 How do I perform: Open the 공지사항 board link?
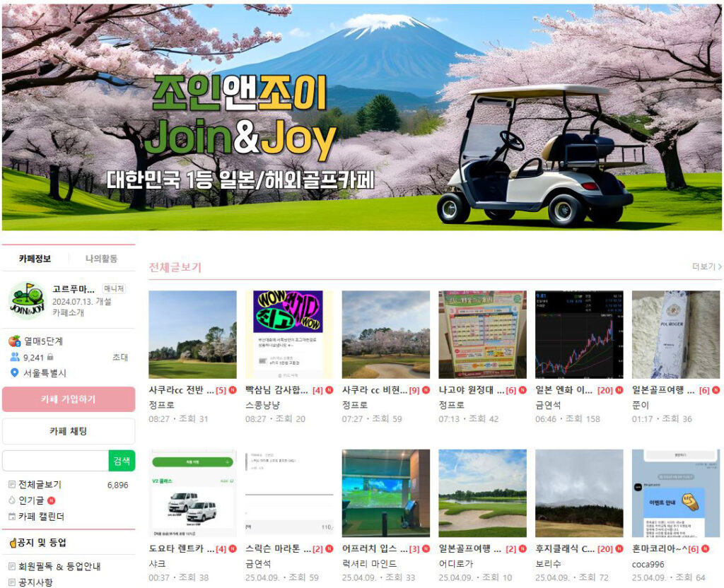coord(35,582)
